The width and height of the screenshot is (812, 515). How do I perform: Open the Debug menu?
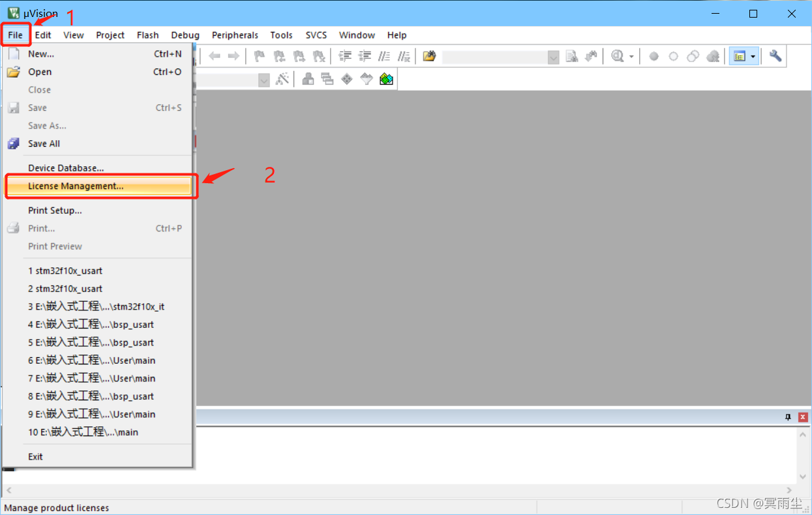click(x=185, y=35)
